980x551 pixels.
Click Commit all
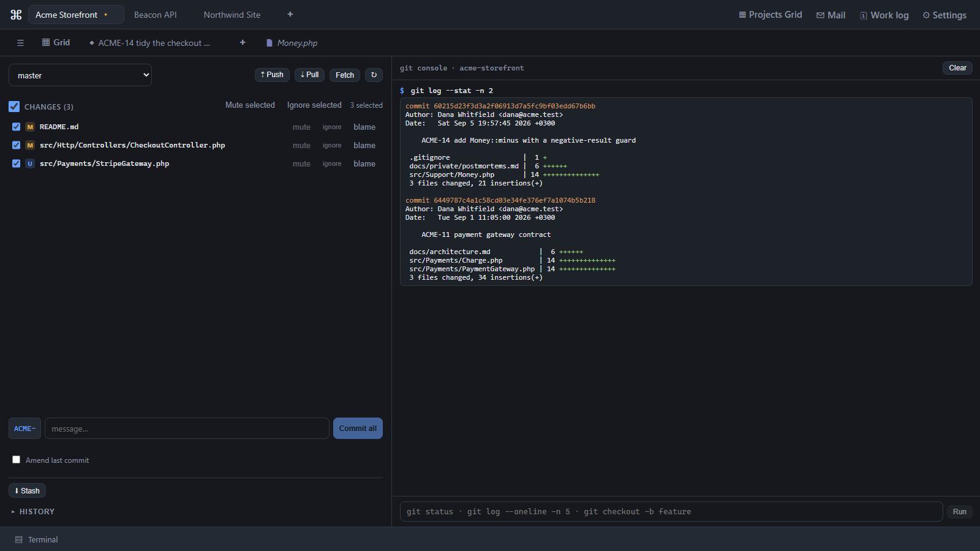pyautogui.click(x=358, y=429)
